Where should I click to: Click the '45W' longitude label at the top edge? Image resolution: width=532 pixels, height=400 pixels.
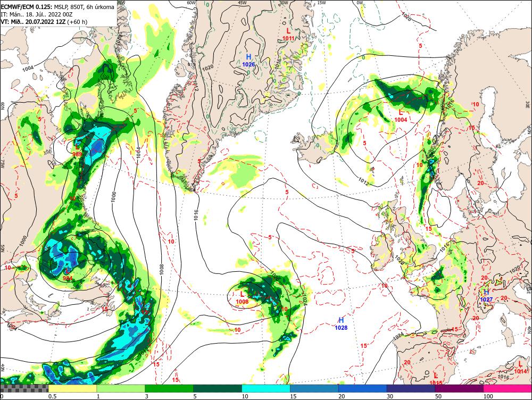tap(242, 2)
